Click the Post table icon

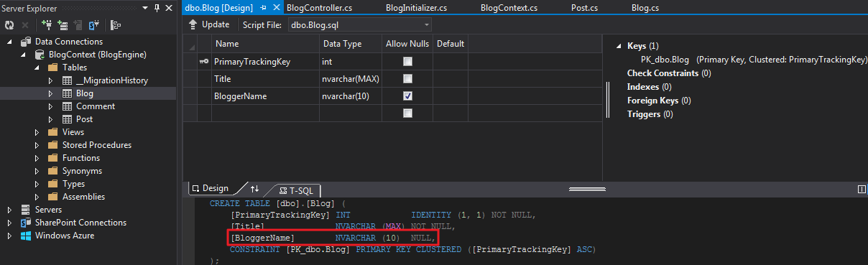click(67, 119)
